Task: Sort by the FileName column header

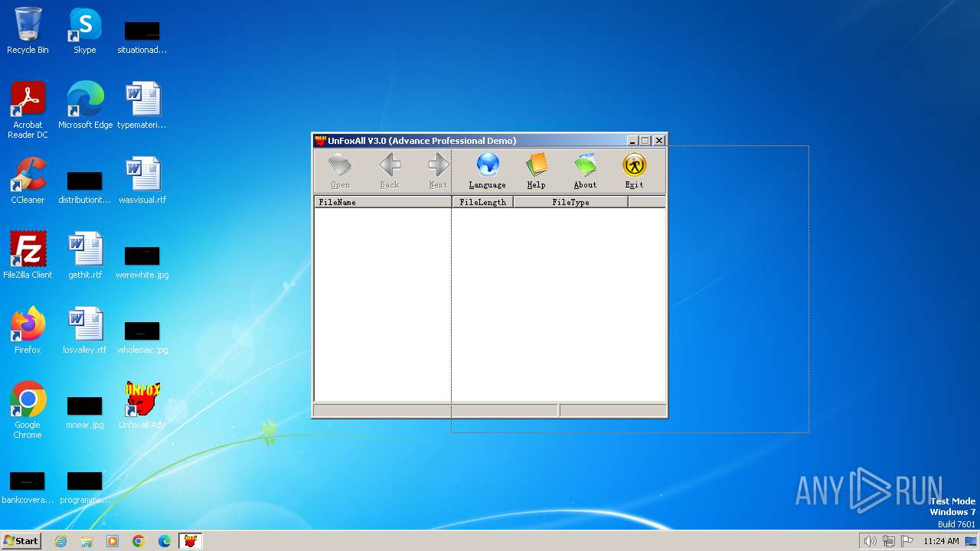Action: coord(383,202)
